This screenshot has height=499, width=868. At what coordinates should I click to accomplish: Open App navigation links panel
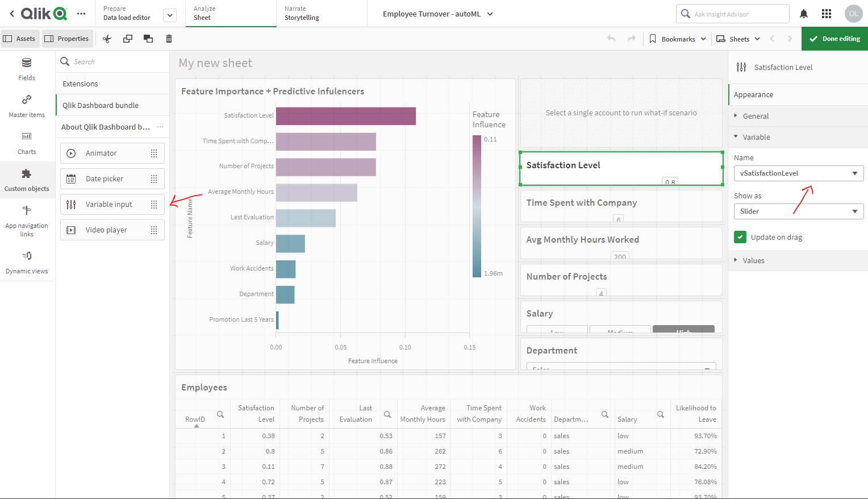pyautogui.click(x=27, y=221)
